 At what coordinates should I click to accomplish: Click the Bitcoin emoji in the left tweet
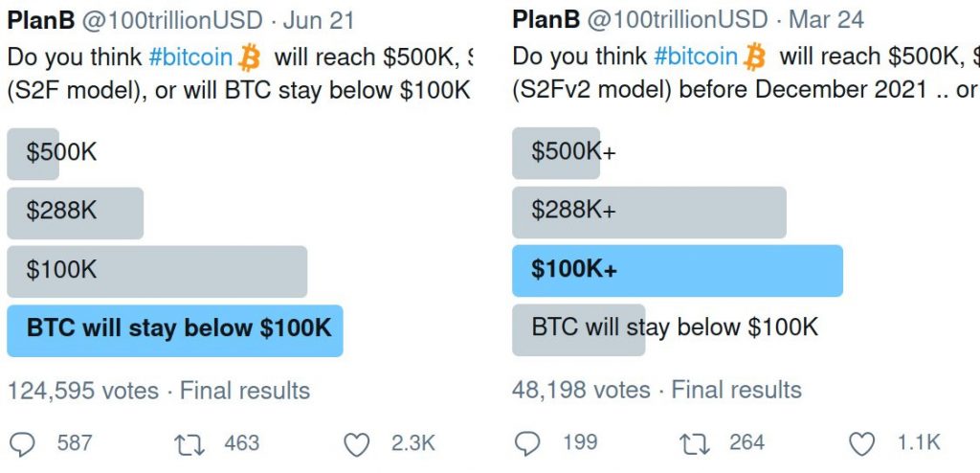250,57
